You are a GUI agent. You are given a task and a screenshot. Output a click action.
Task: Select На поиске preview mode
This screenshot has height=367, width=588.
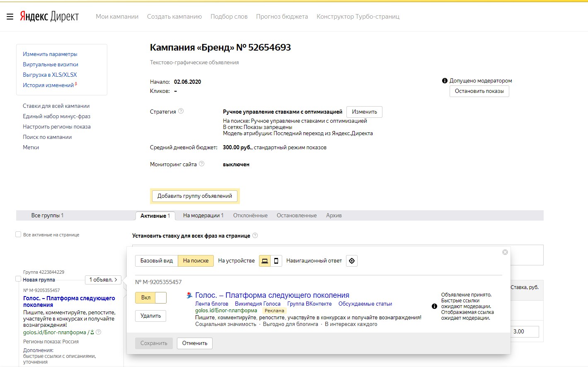[196, 261]
